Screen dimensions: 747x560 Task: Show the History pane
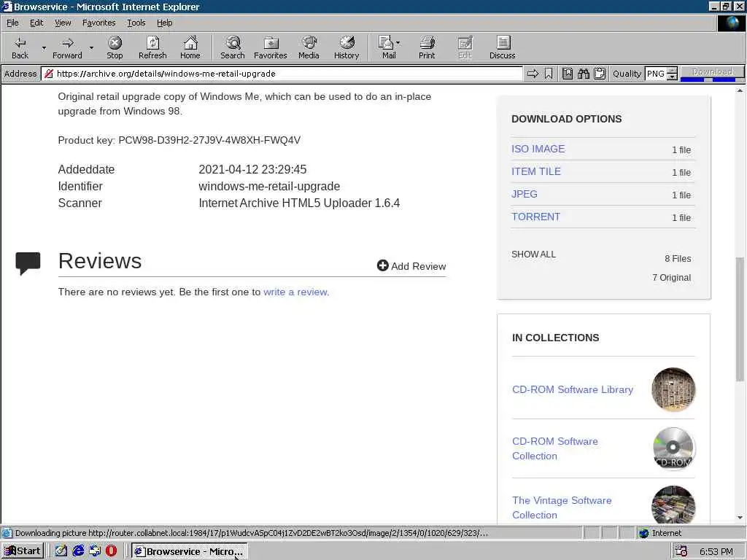347,47
